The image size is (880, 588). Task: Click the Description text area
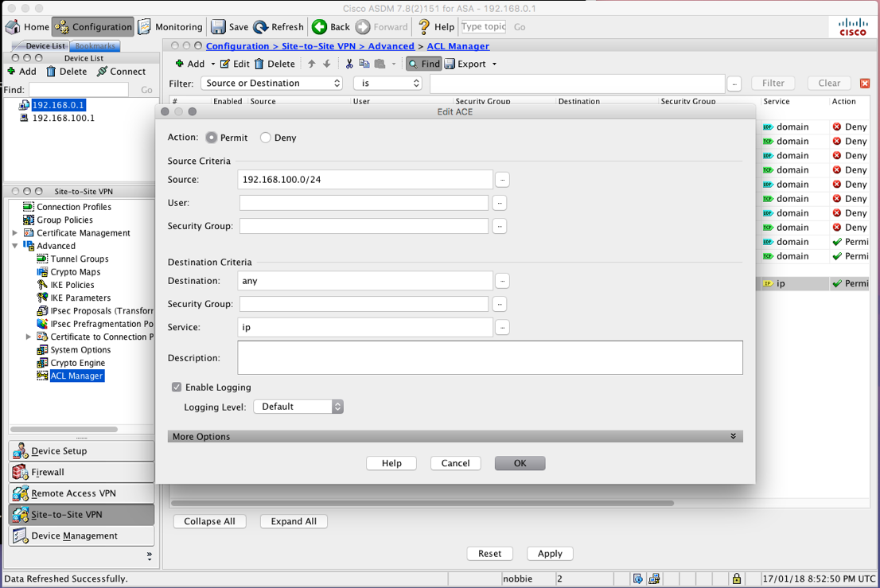tap(490, 357)
